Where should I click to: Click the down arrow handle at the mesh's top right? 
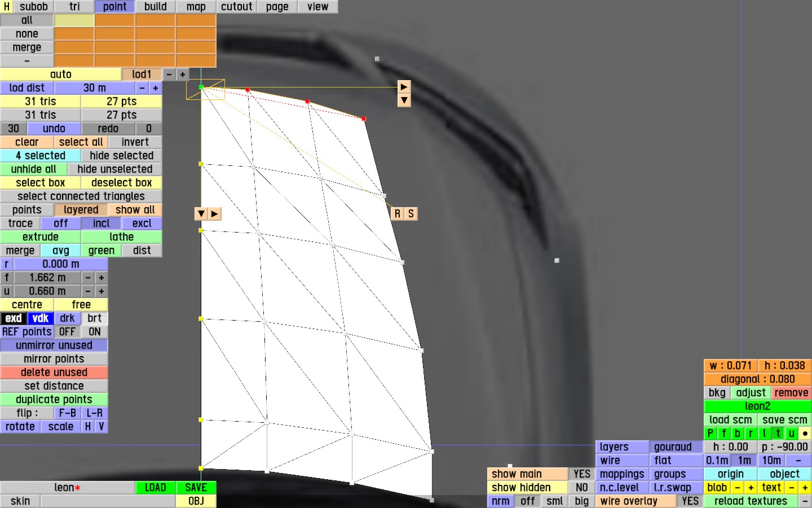(x=404, y=100)
